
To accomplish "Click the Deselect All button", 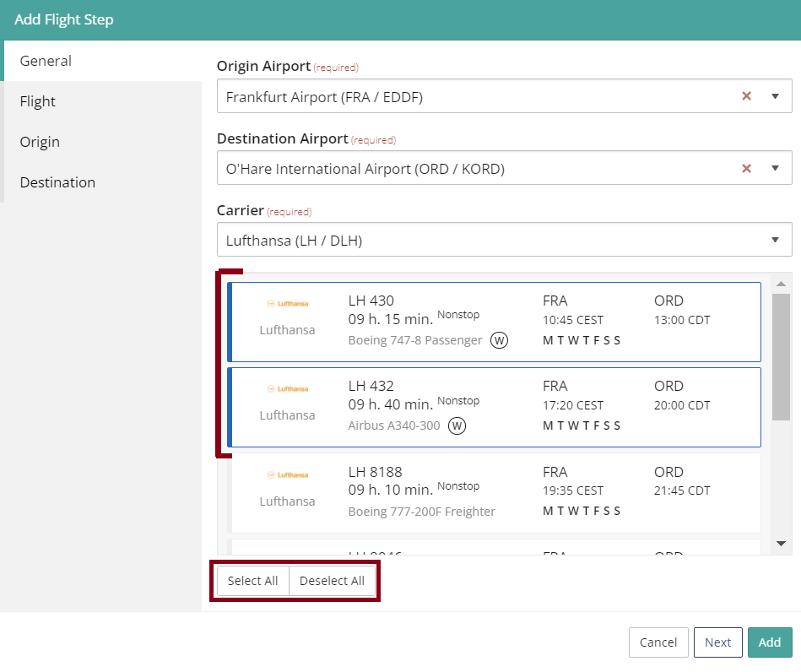I will tap(332, 580).
